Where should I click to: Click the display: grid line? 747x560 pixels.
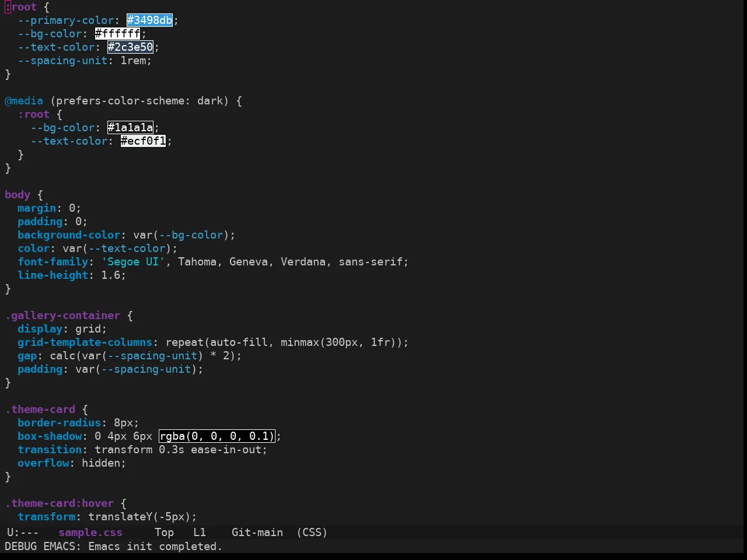click(x=62, y=329)
